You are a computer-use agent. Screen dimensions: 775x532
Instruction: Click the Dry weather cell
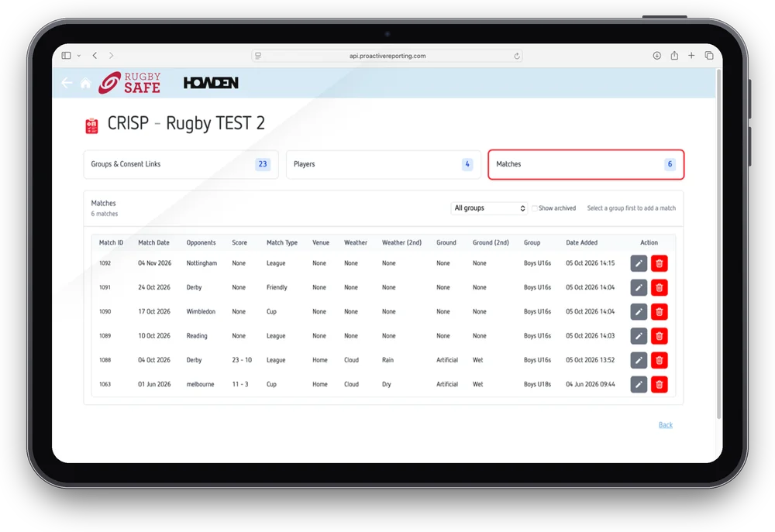tap(386, 384)
